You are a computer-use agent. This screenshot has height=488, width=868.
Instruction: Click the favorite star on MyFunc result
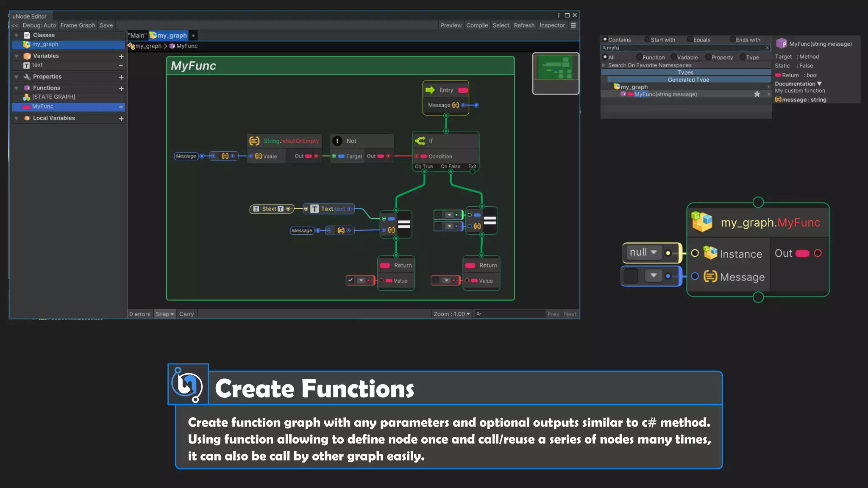757,94
